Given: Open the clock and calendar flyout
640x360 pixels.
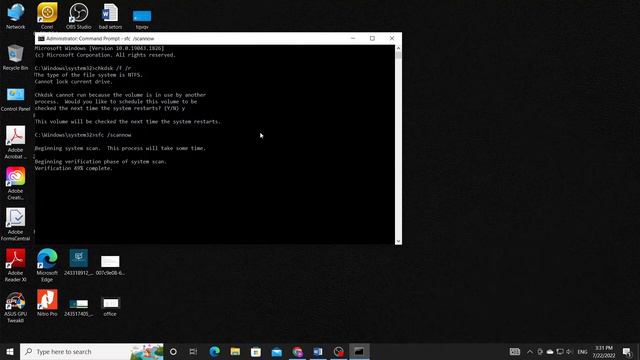Looking at the screenshot, I should pos(604,351).
